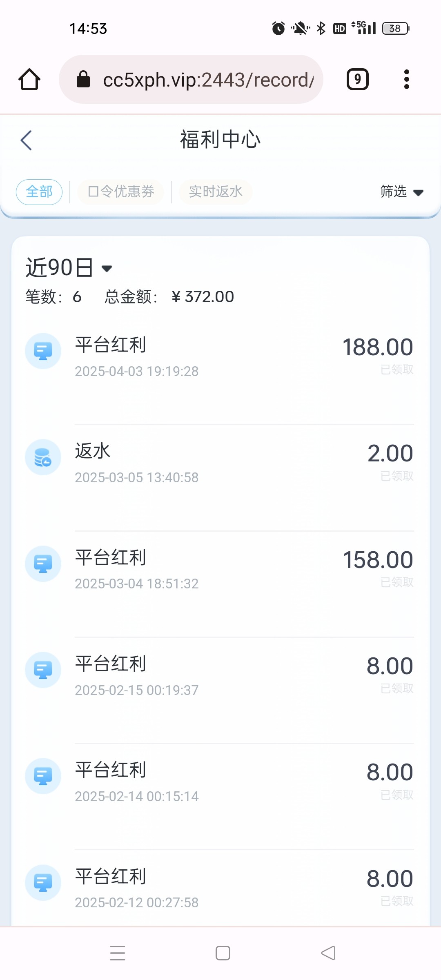Open the browser three-dot overflow menu
Screen dimensions: 441x980
click(x=406, y=79)
